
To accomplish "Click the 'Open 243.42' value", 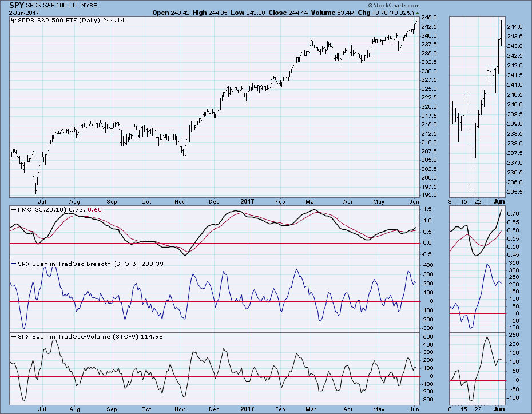I will 170,13.
